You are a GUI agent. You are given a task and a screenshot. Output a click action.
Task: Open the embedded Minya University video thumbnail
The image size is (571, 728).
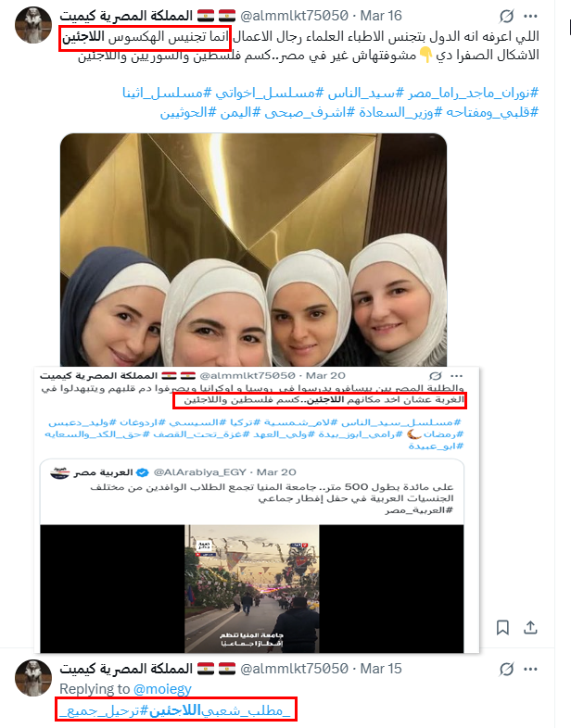(x=252, y=589)
